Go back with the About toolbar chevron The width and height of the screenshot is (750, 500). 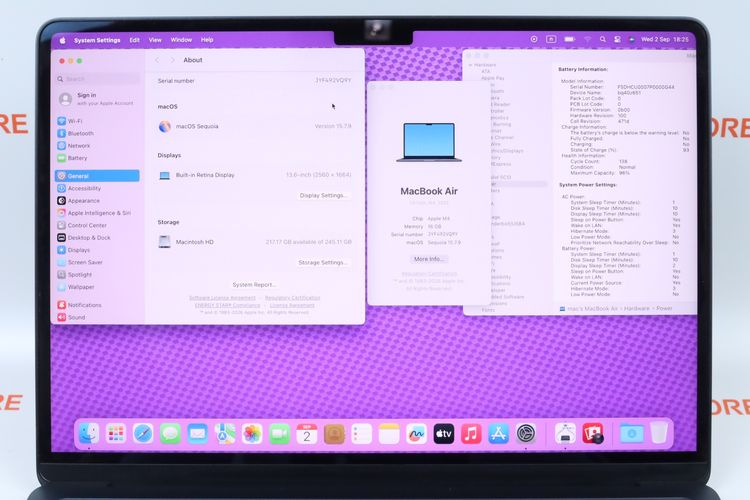157,60
